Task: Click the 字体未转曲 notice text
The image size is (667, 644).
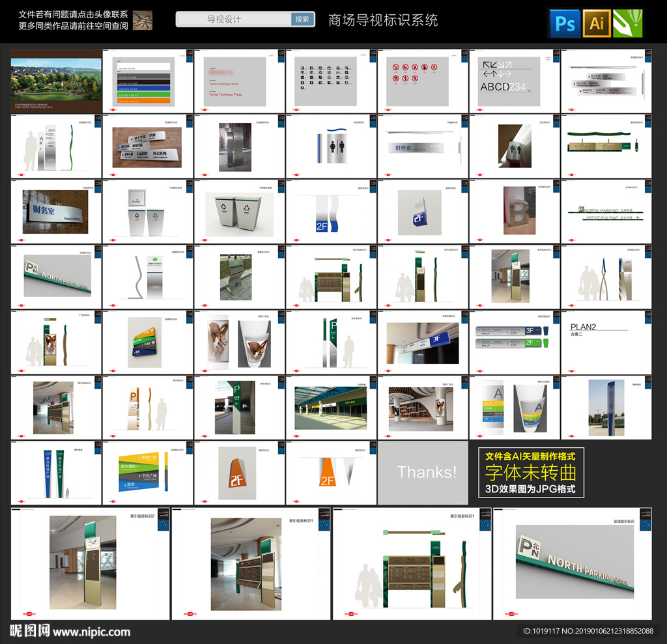Action: 531,472
